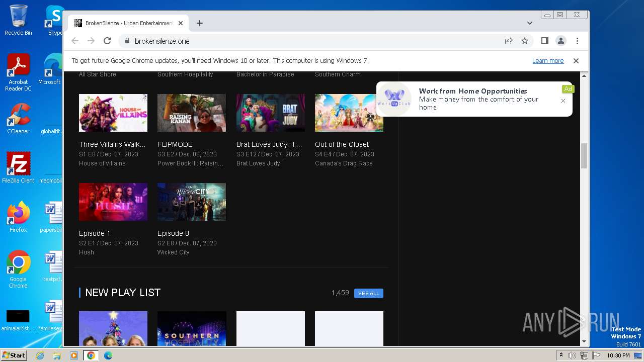The width and height of the screenshot is (644, 362).
Task: Open the Acrobat Reader DC desktop icon
Action: tap(18, 72)
